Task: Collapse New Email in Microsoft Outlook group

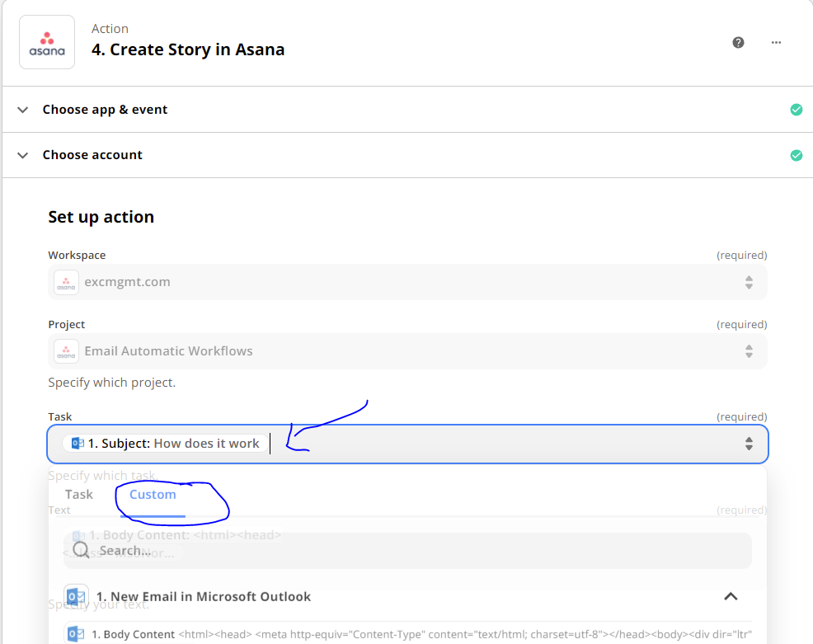Action: [x=731, y=596]
